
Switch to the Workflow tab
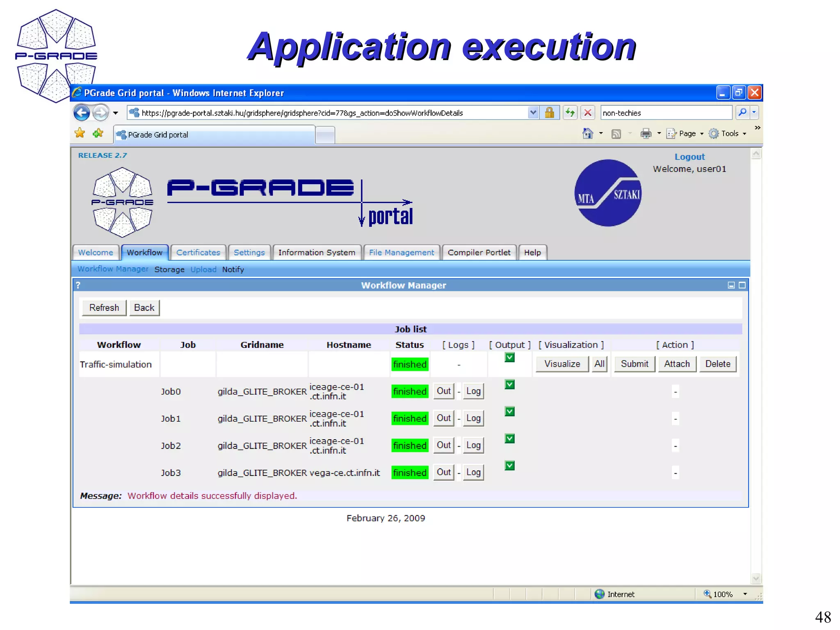145,253
